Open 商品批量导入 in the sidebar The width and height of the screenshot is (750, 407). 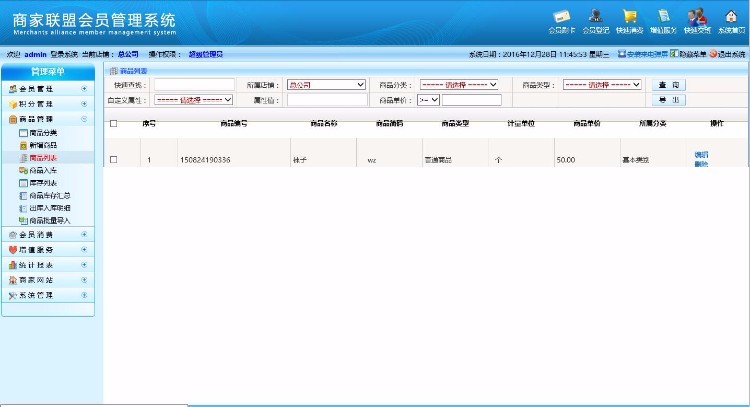pyautogui.click(x=50, y=220)
